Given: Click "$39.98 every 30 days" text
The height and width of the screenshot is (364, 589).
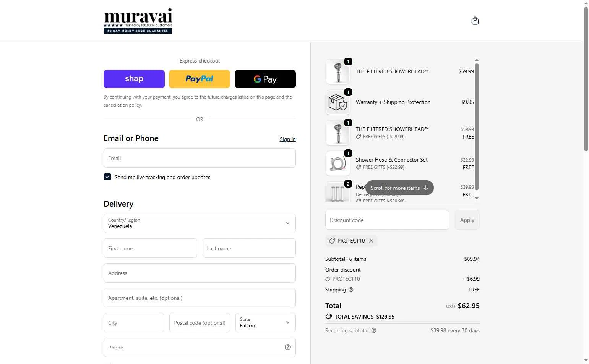Looking at the screenshot, I should (x=455, y=330).
